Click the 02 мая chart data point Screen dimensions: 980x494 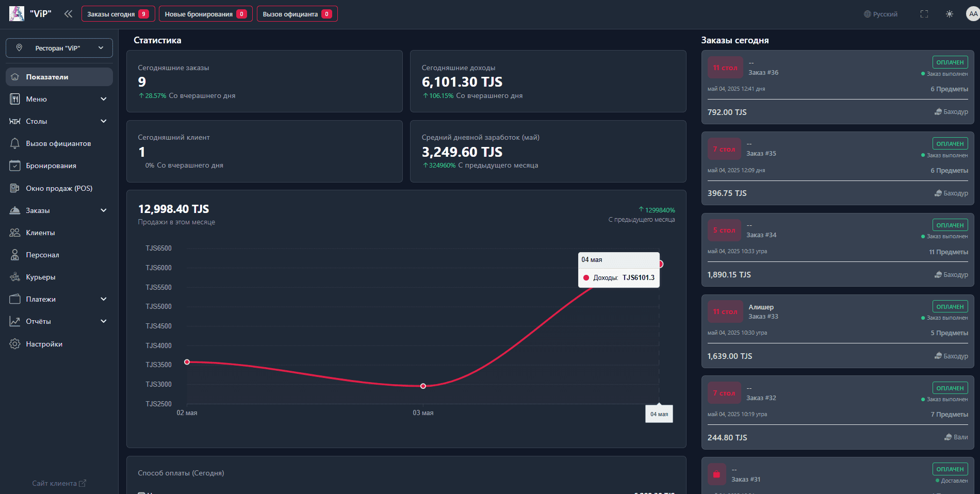187,362
